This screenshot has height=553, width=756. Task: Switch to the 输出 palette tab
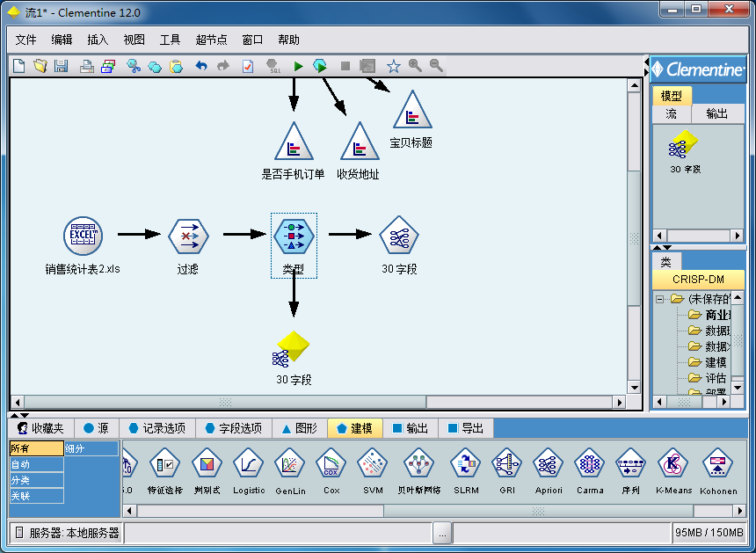[411, 428]
